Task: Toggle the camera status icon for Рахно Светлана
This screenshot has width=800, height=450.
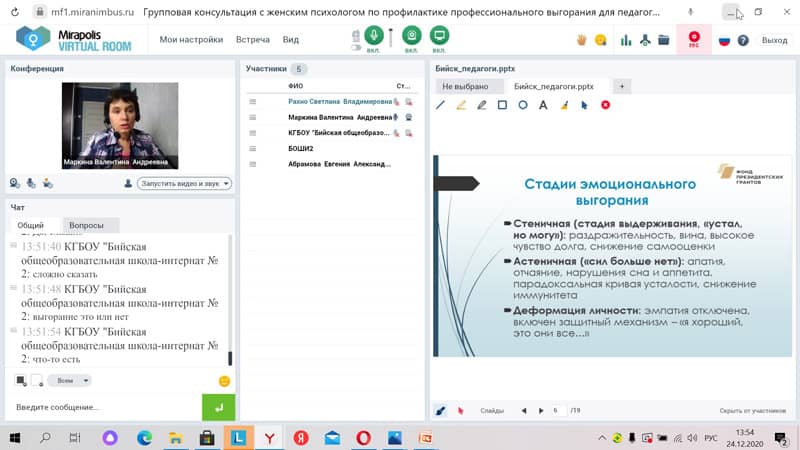Action: (409, 102)
